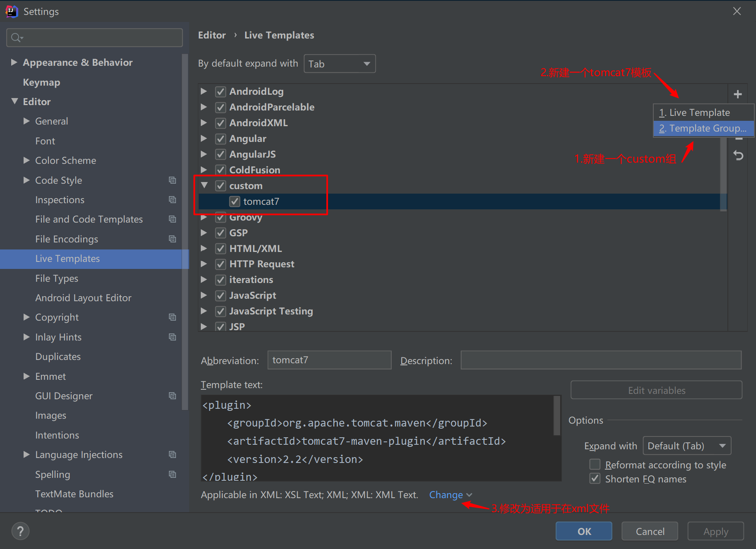Click the IntelliJ logo in title bar

(x=12, y=12)
